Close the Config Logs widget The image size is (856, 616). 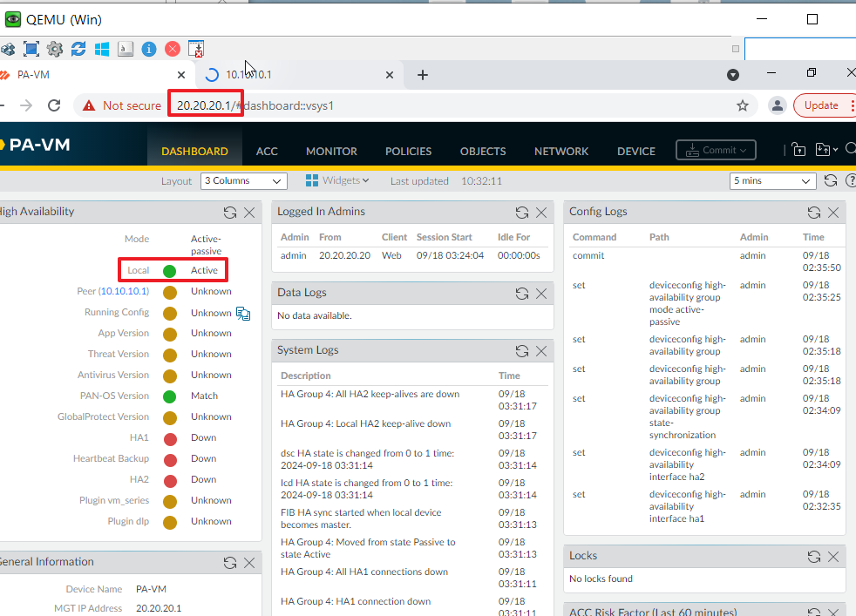click(x=833, y=213)
